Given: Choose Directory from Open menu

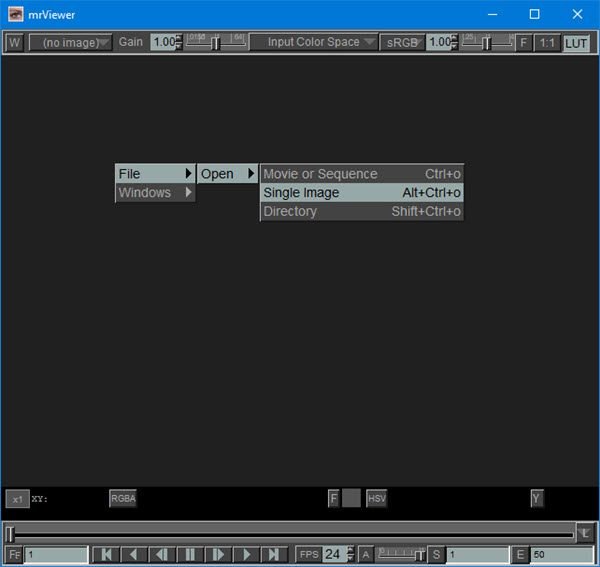Looking at the screenshot, I should point(362,211).
